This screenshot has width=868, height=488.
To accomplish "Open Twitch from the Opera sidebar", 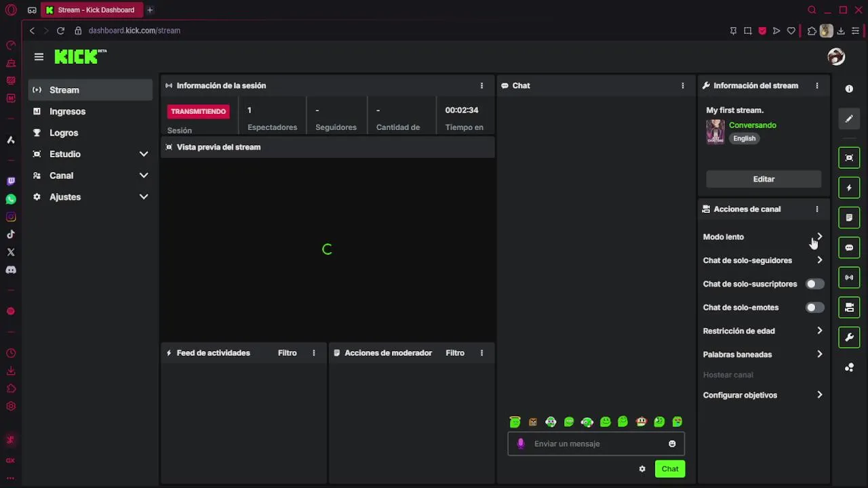I will [11, 182].
